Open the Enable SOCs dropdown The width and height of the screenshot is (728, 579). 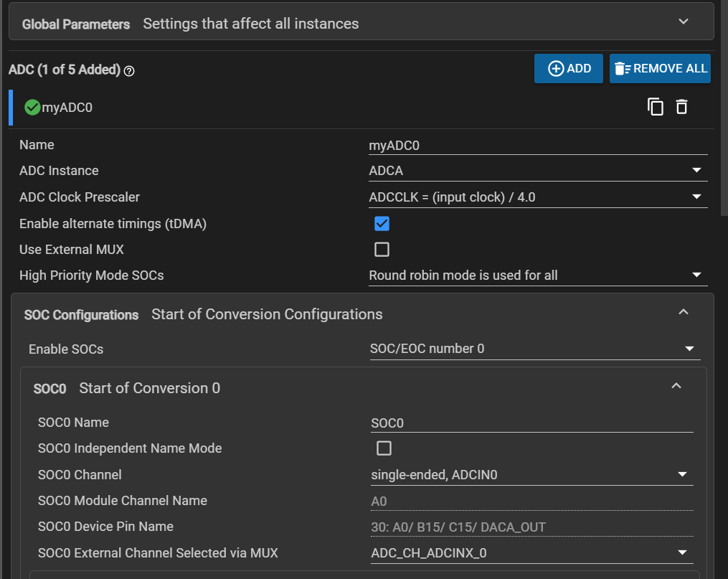(534, 349)
